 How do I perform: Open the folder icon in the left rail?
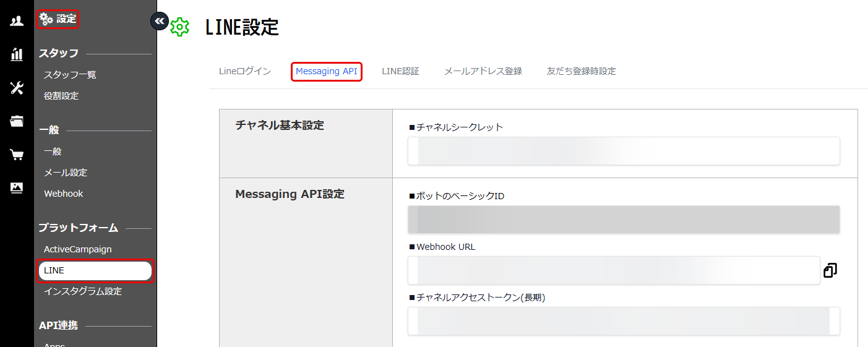(x=17, y=121)
